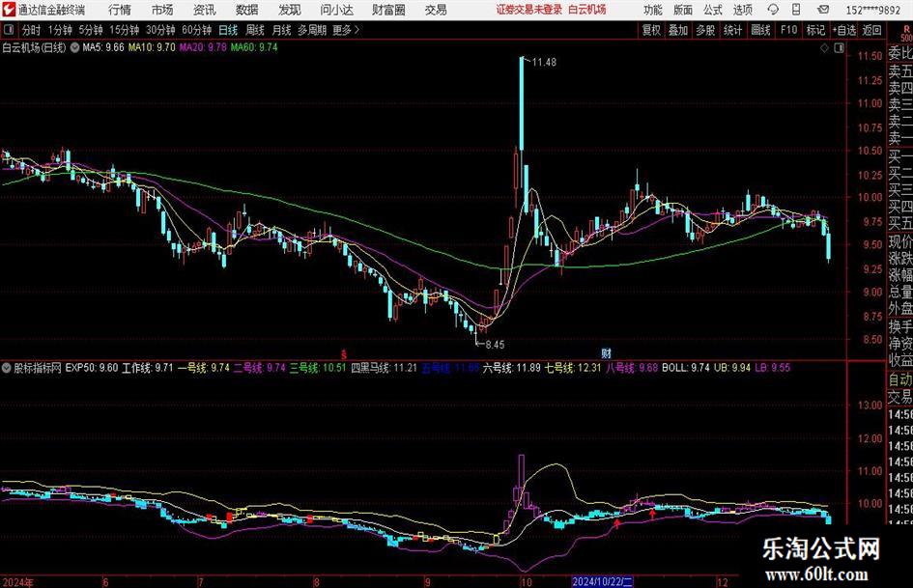
Task: Open the 财富圈 menu
Action: click(x=388, y=10)
